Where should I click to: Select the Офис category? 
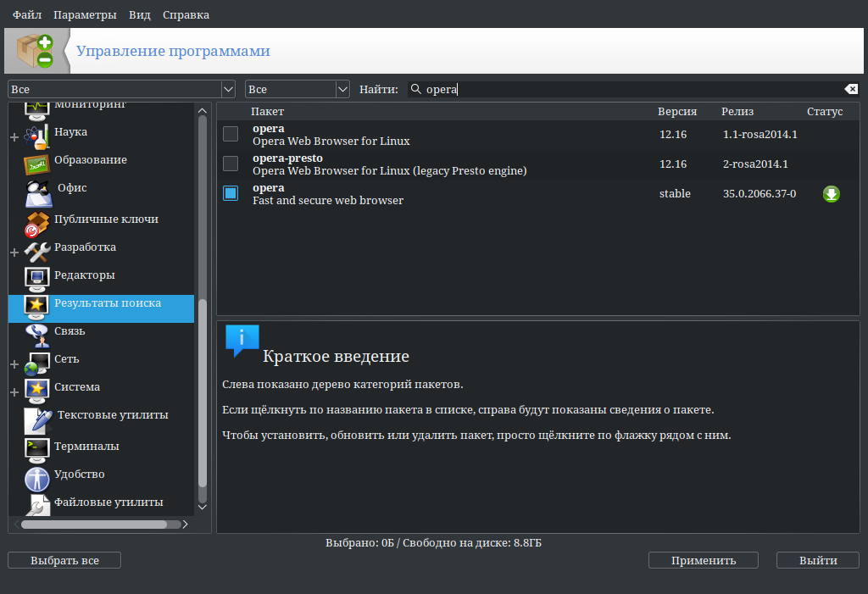pos(72,187)
